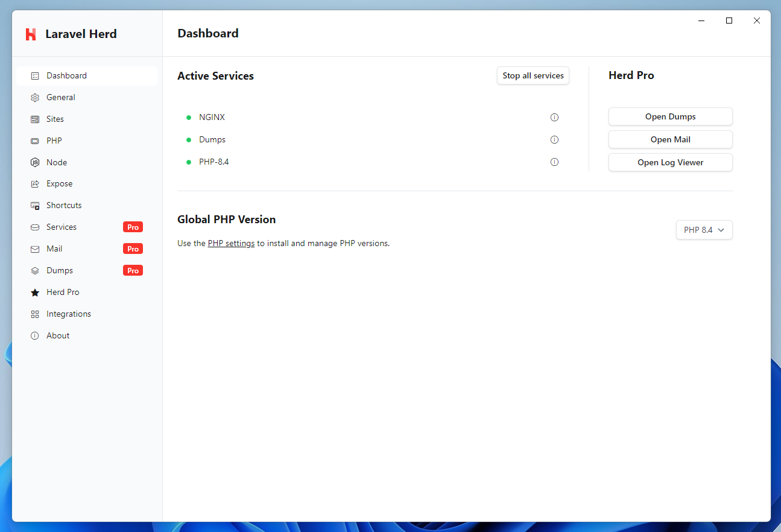Viewport: 781px width, 532px height.
Task: Click the green status indicator for Dumps
Action: 189,139
